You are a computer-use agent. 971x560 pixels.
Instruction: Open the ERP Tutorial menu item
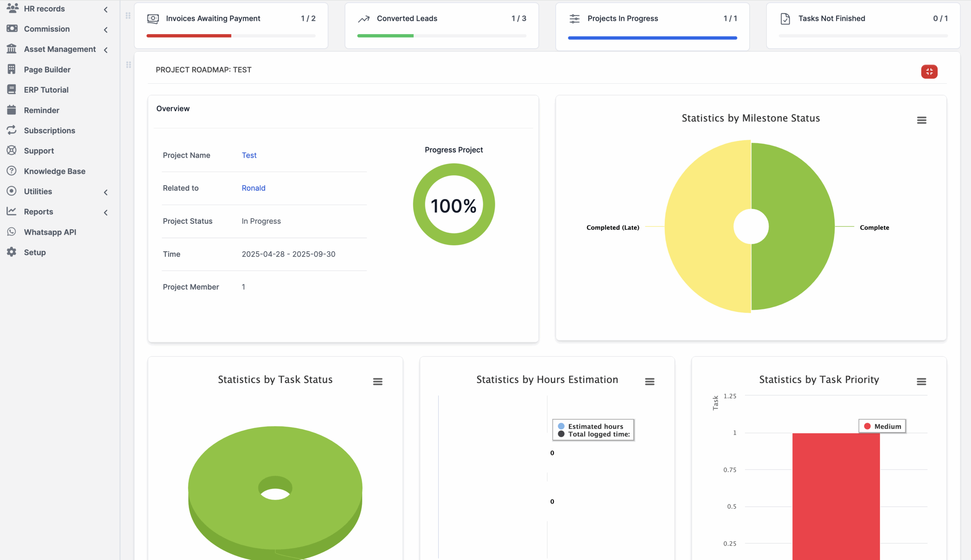[x=46, y=89]
